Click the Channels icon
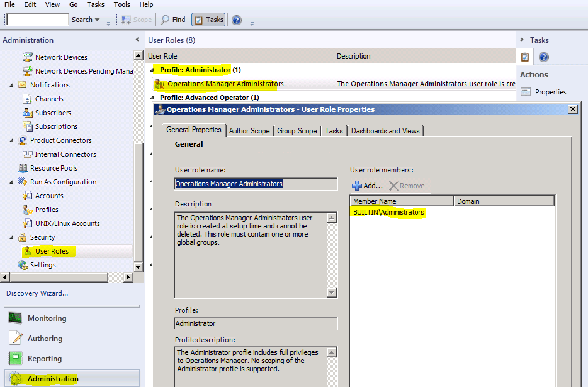 pyautogui.click(x=27, y=99)
